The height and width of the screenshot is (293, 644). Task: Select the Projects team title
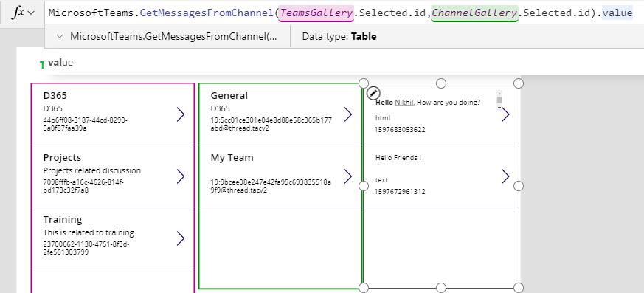[x=62, y=158]
